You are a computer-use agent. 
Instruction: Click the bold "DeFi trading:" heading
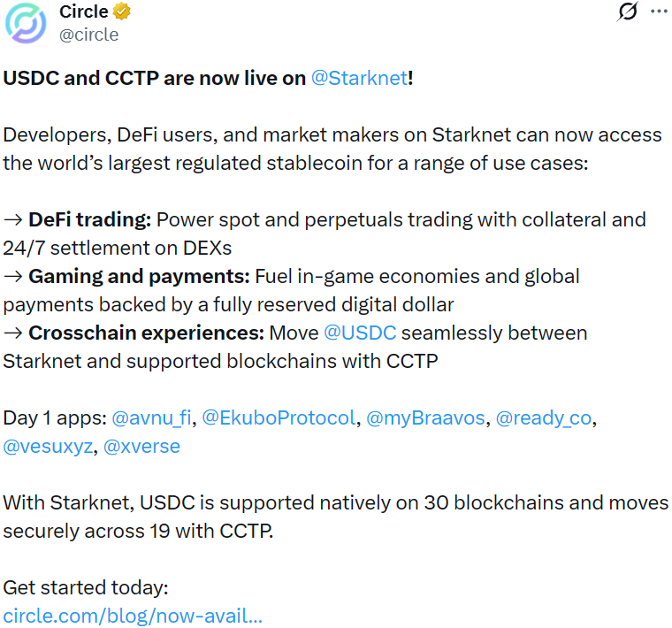point(89,219)
